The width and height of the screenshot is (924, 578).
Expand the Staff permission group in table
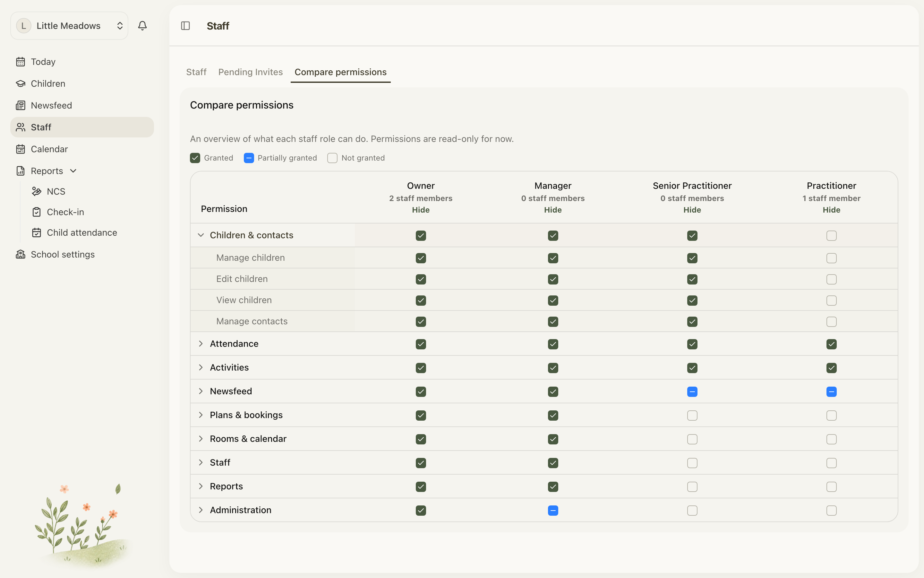(201, 462)
